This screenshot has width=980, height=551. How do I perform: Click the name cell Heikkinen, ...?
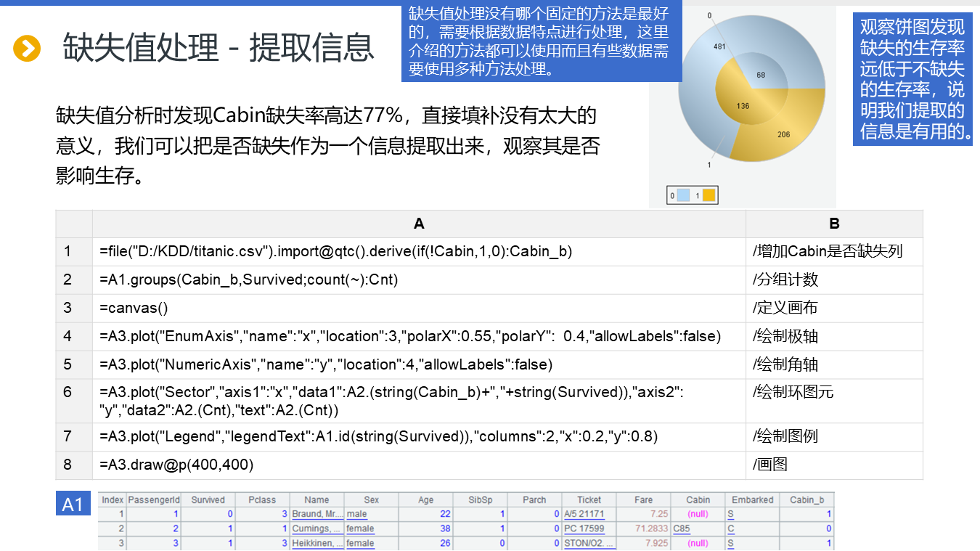click(317, 543)
